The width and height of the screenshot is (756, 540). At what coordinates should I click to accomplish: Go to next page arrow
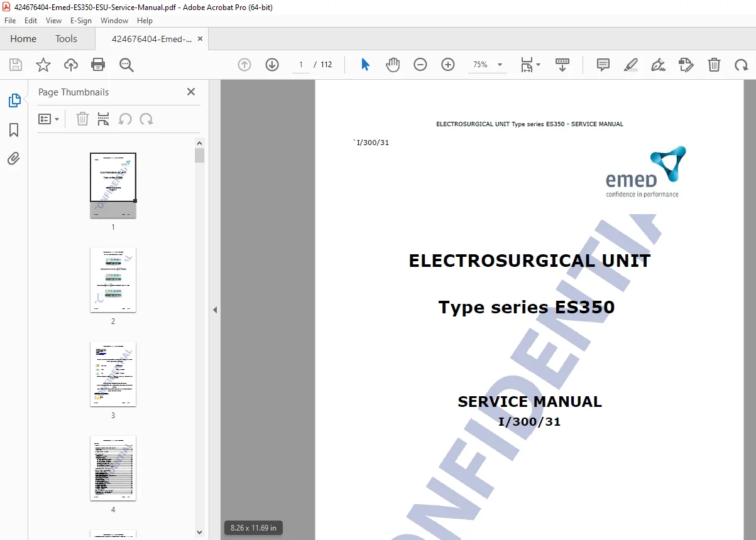point(272,65)
